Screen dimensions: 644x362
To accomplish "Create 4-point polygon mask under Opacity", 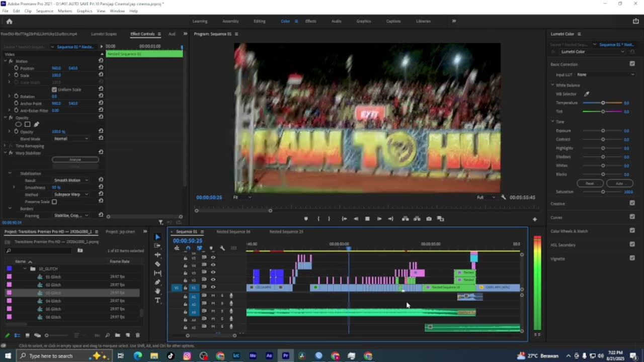I will 28,124.
